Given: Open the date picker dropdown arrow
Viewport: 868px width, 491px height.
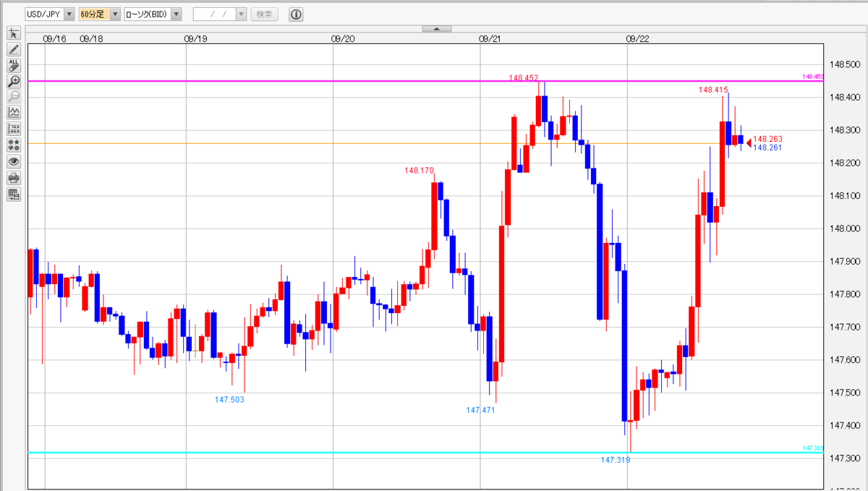Looking at the screenshot, I should (241, 14).
